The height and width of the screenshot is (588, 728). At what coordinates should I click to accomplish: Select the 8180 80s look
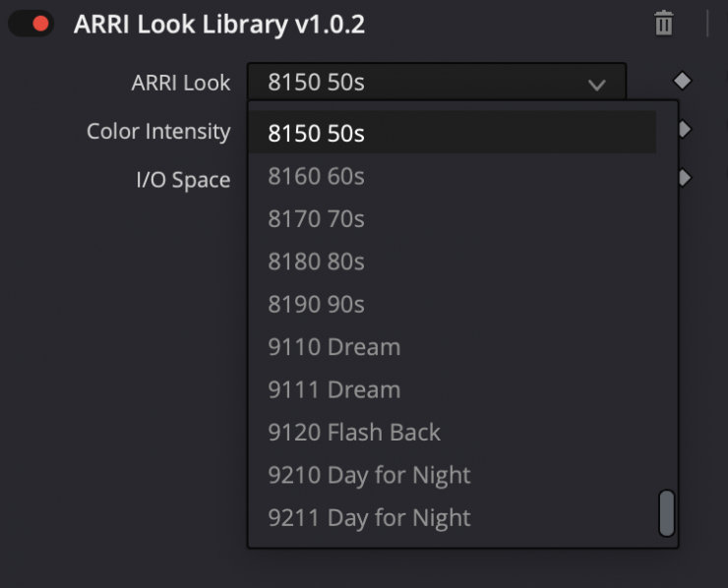tap(453, 262)
